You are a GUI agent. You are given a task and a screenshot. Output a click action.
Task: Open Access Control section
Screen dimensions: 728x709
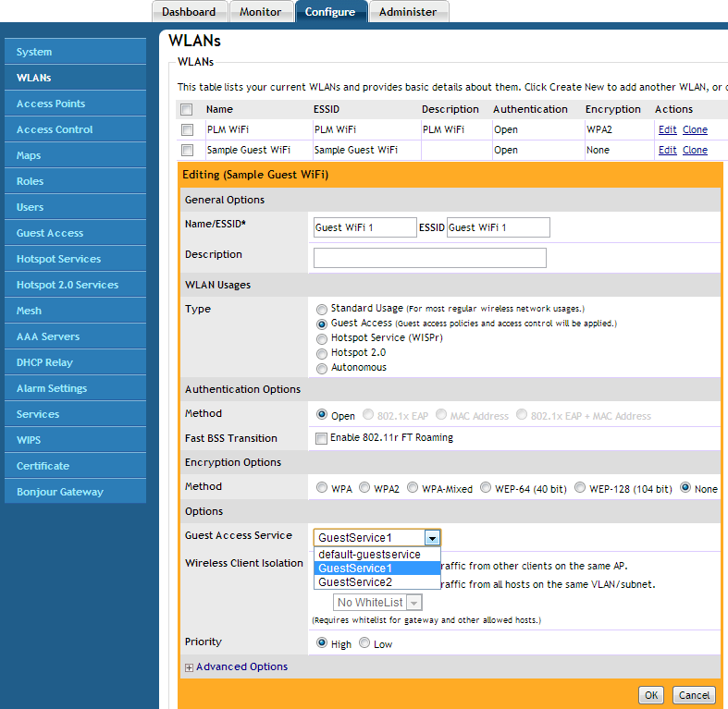(75, 129)
